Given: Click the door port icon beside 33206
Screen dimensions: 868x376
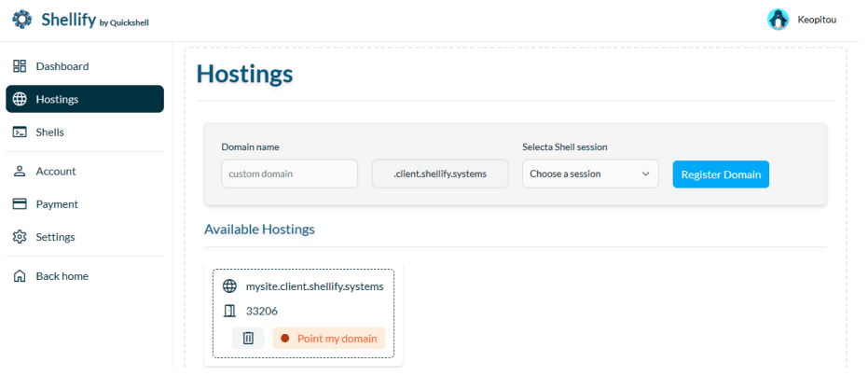Looking at the screenshot, I should coord(229,312).
